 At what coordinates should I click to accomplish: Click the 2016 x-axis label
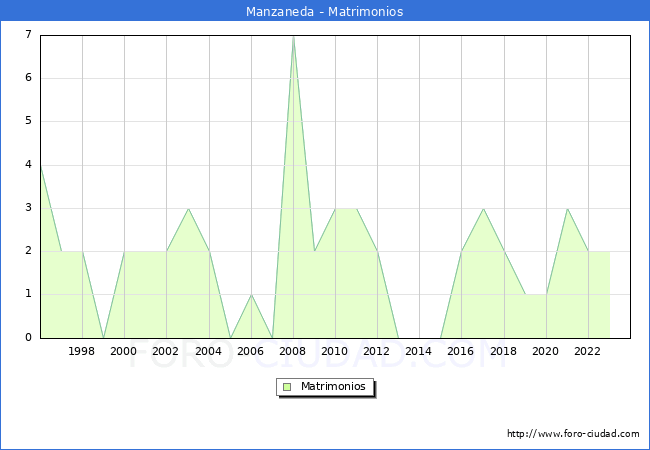click(x=461, y=351)
